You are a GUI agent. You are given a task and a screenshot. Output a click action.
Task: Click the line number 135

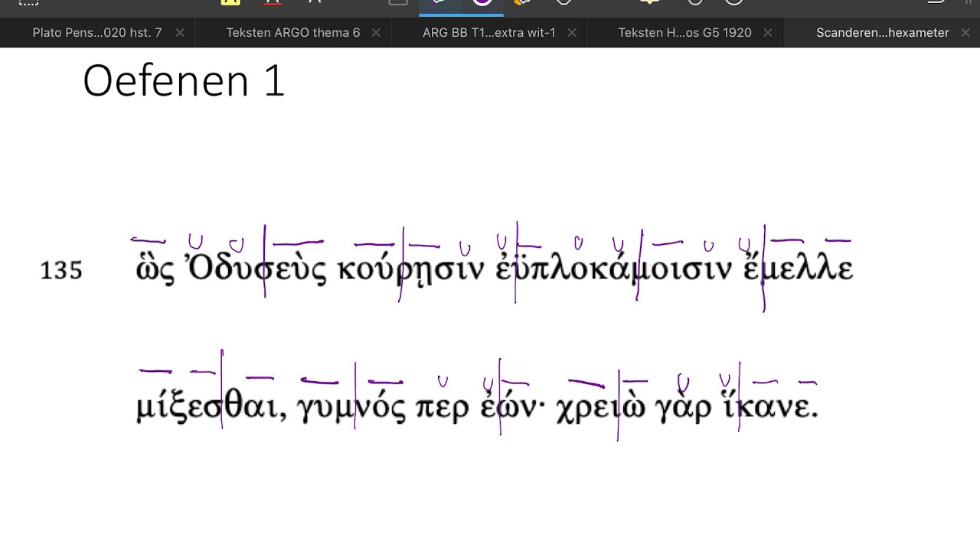click(60, 271)
